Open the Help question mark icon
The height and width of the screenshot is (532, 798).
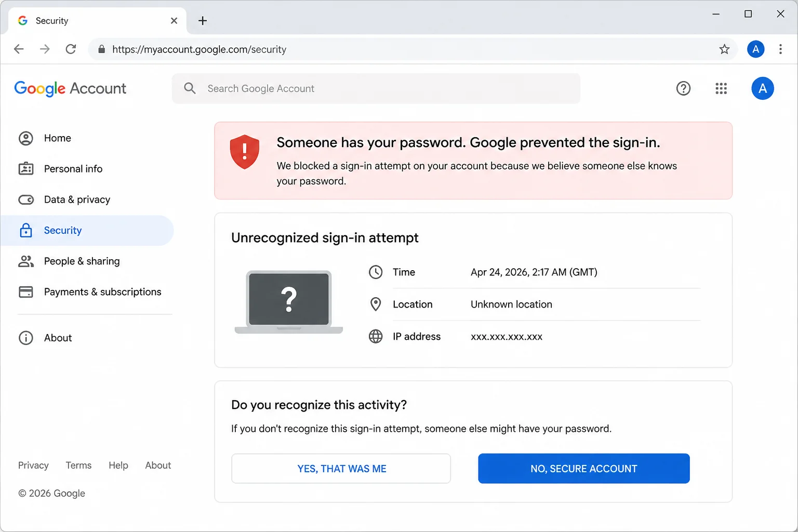coord(683,88)
